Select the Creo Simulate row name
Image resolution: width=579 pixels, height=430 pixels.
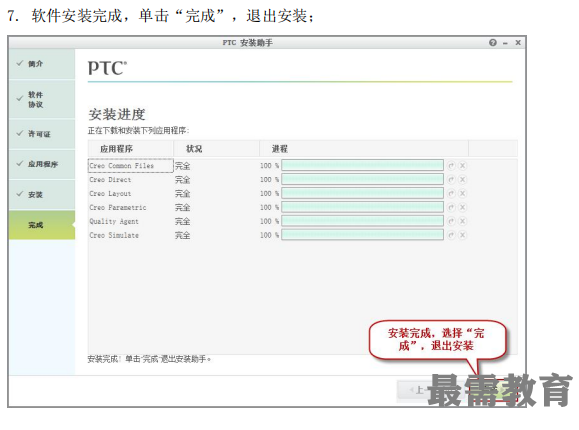tap(114, 235)
